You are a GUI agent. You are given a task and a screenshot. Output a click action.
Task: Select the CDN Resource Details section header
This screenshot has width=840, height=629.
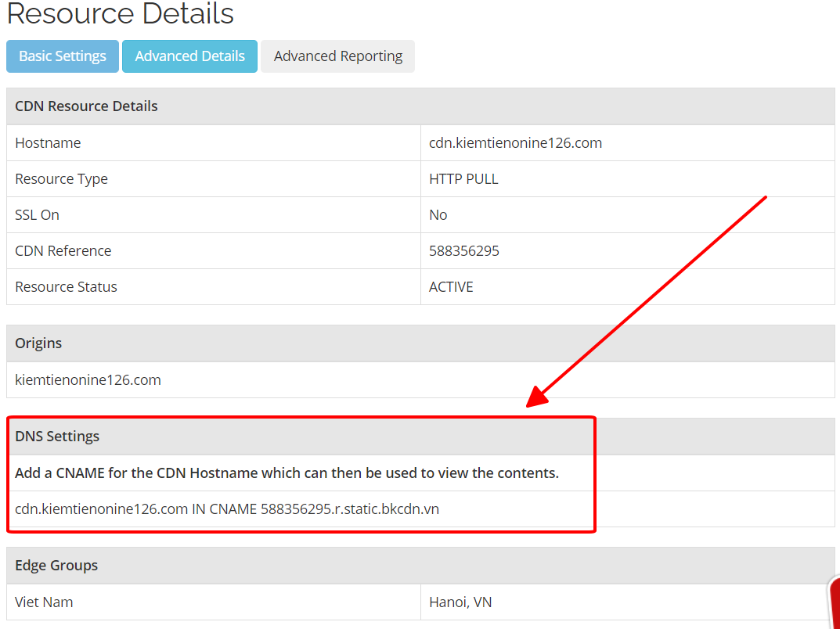pos(86,106)
